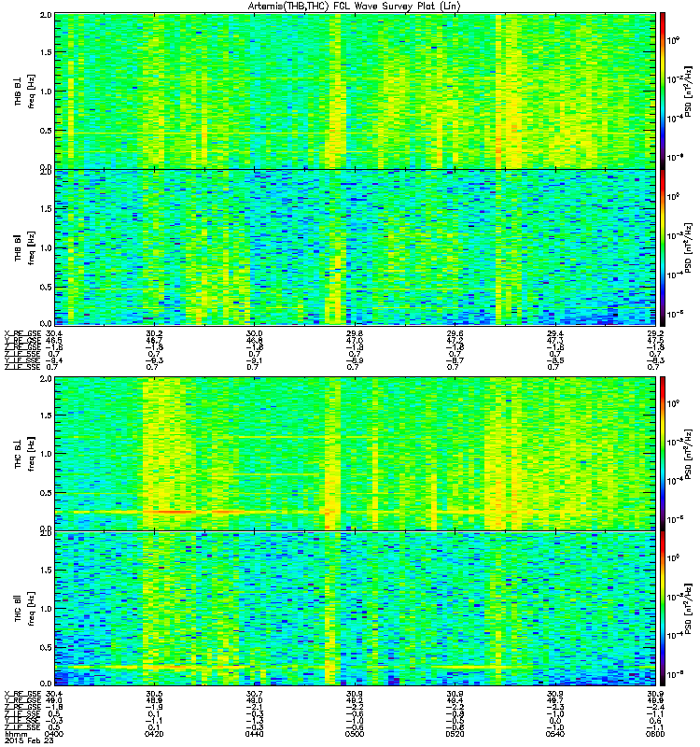
Task: Select the 'THB B∥ freq [Hz]' axis label
Action: [x=25, y=248]
